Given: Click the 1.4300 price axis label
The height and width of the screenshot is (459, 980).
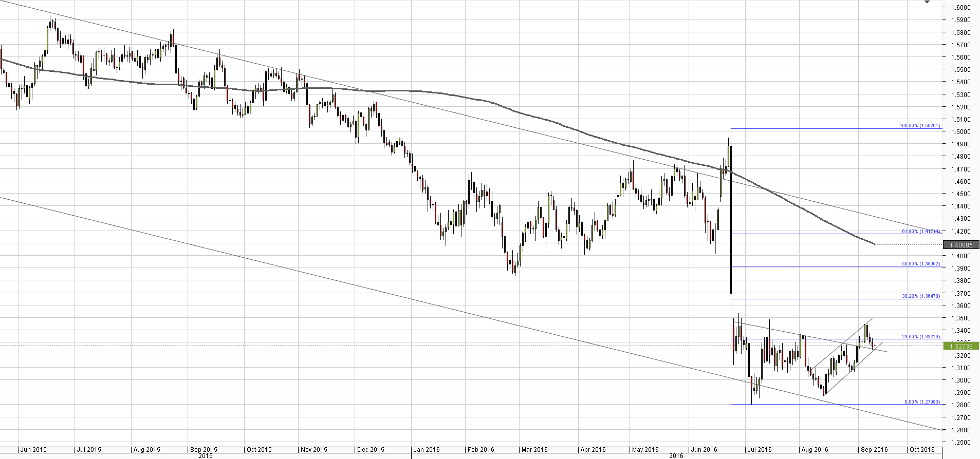Looking at the screenshot, I should click(960, 219).
